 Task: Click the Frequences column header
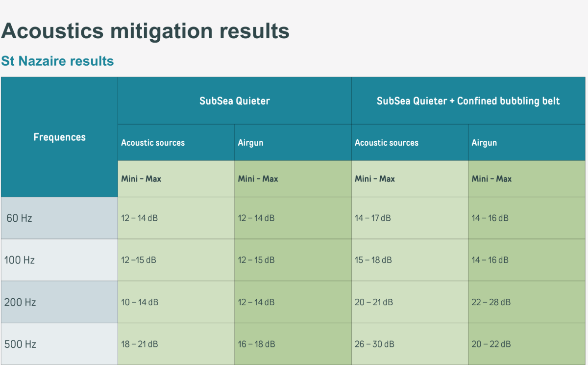click(59, 137)
